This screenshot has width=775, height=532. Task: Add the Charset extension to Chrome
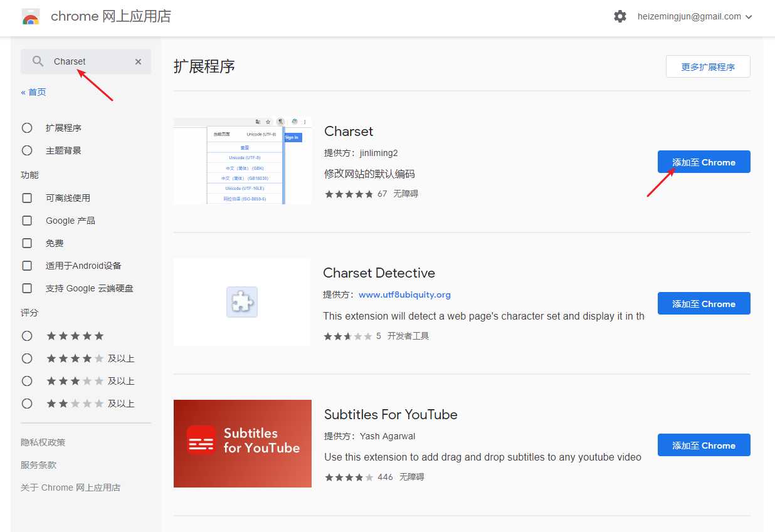tap(704, 162)
